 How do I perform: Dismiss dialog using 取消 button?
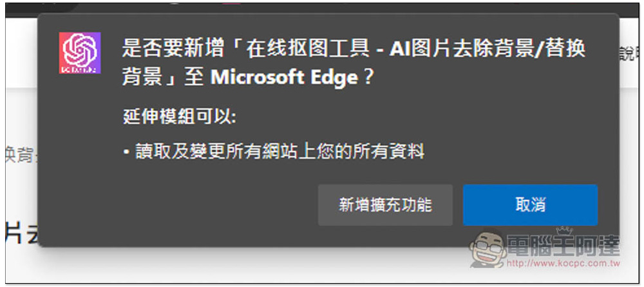tap(530, 204)
